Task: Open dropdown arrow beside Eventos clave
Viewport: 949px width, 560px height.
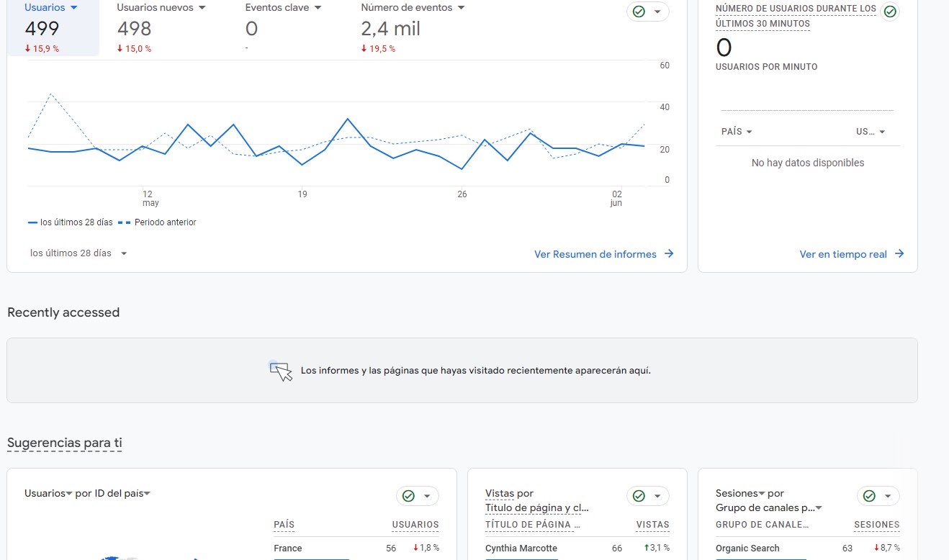Action: (x=318, y=8)
